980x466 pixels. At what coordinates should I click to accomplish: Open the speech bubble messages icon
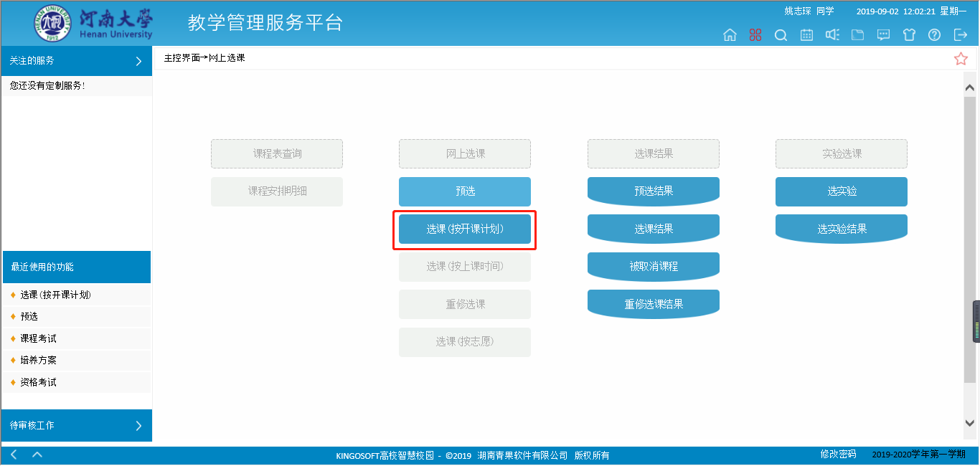(x=884, y=35)
